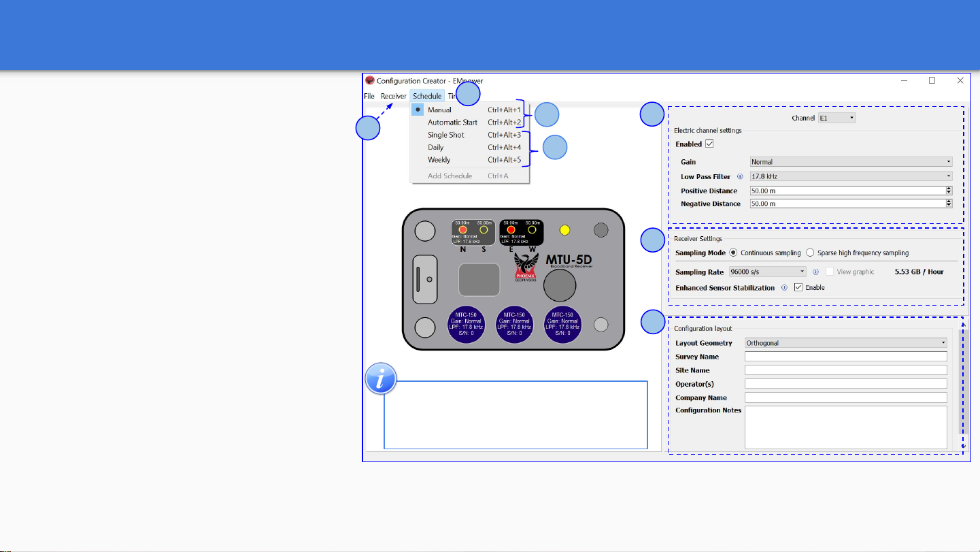This screenshot has height=552, width=980.
Task: Focus the Survey Name field
Action: pyautogui.click(x=846, y=357)
